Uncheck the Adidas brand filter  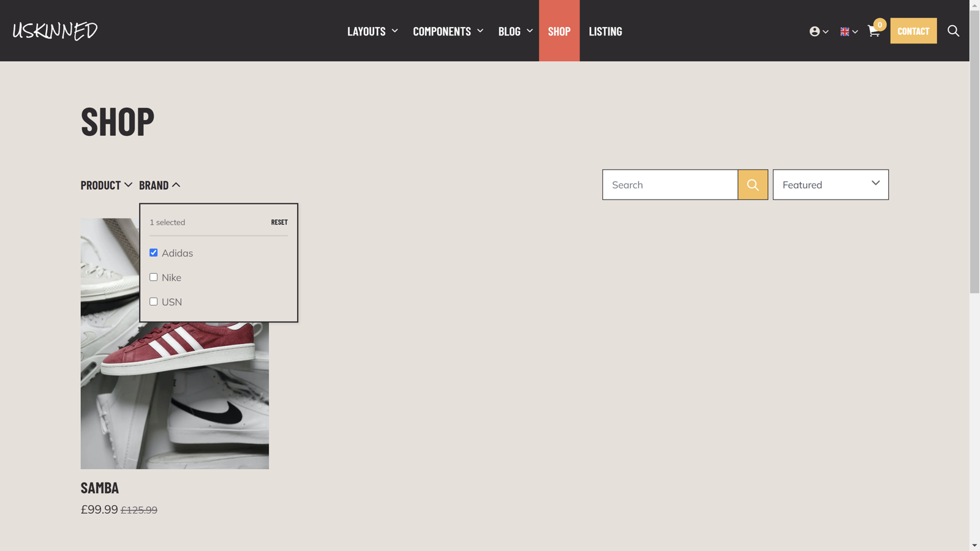(153, 252)
